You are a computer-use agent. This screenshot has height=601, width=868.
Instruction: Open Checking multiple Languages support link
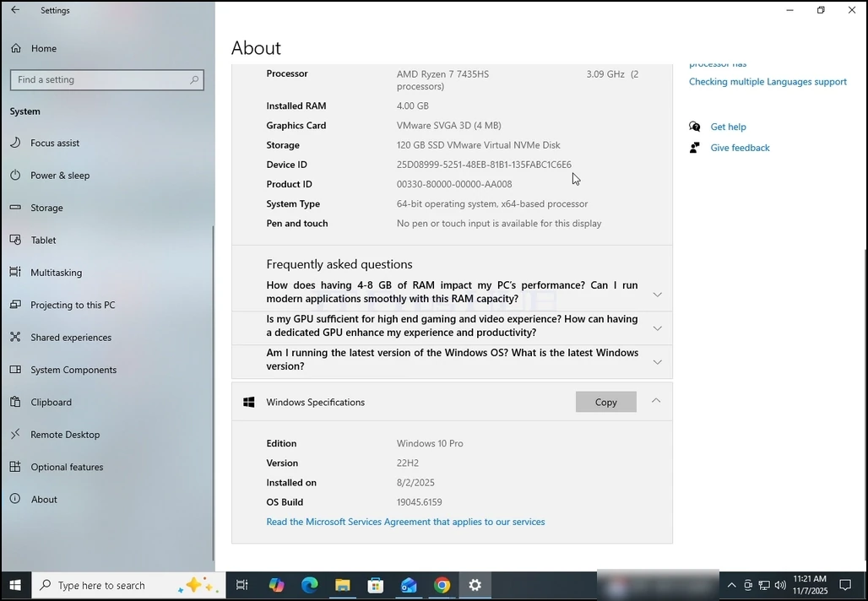click(x=768, y=82)
